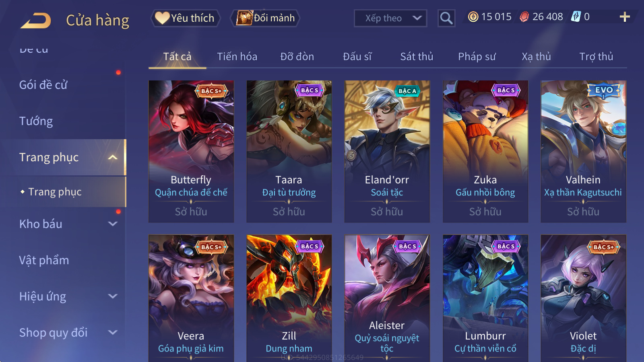Select Butterfly Quận chúa đế chế skin
644x362 pixels.
coord(191,151)
